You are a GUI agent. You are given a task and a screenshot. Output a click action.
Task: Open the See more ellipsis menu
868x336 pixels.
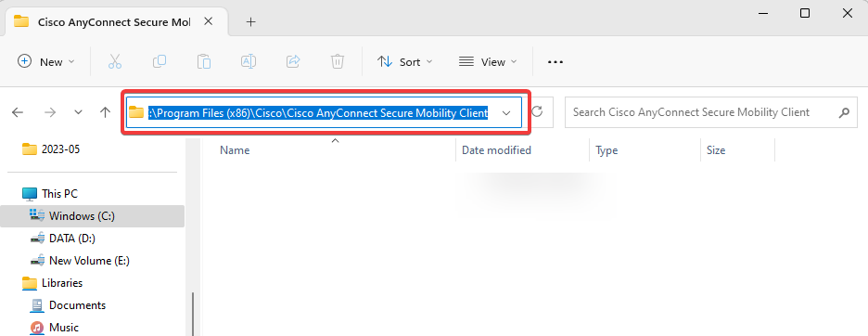pyautogui.click(x=555, y=62)
